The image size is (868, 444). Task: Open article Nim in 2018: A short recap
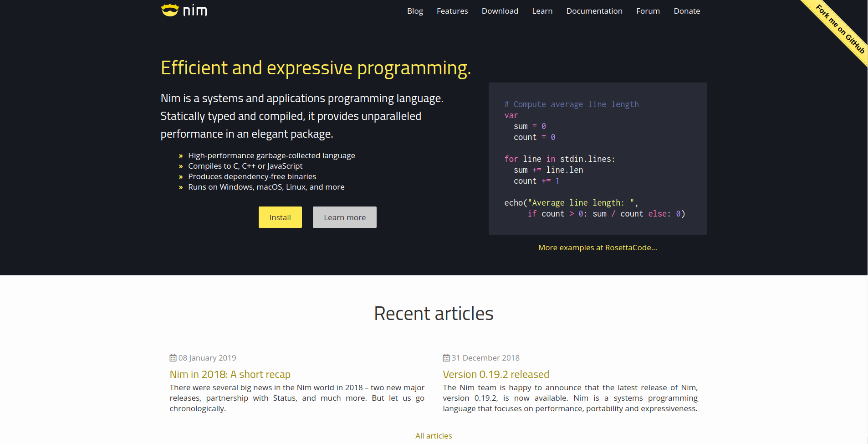230,374
